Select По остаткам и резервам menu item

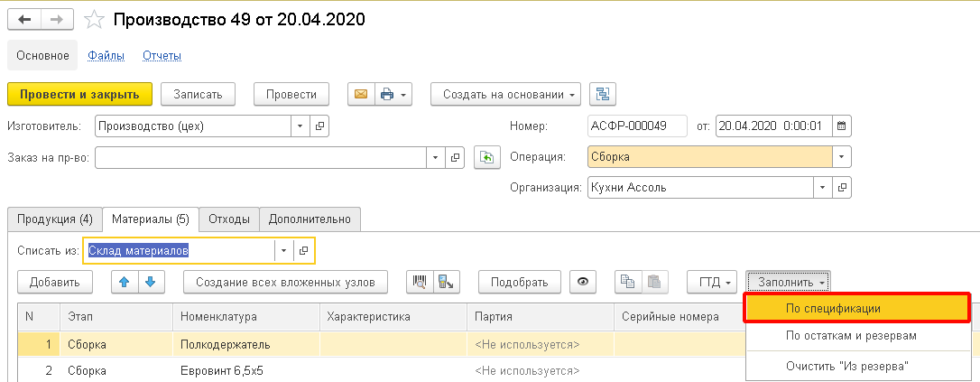[851, 336]
